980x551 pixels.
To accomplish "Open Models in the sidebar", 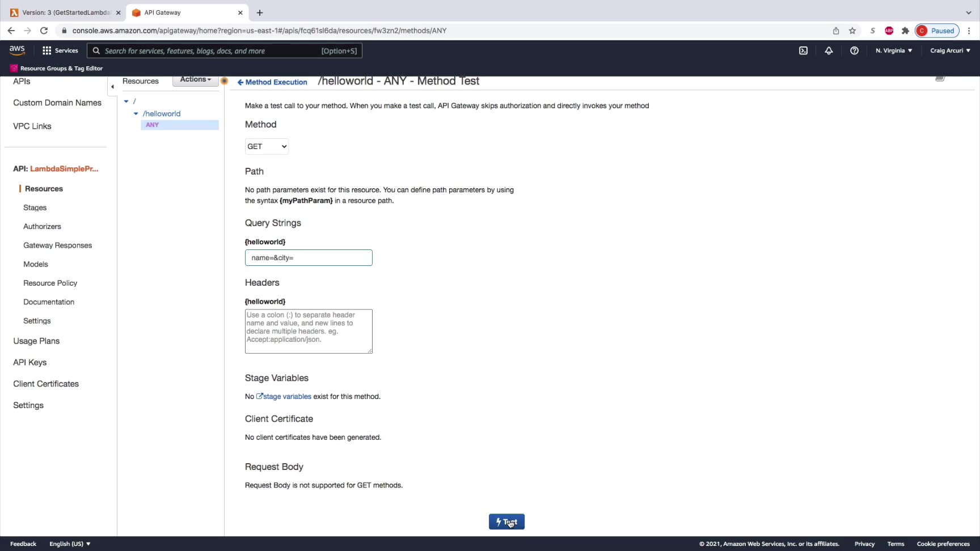I will point(36,264).
